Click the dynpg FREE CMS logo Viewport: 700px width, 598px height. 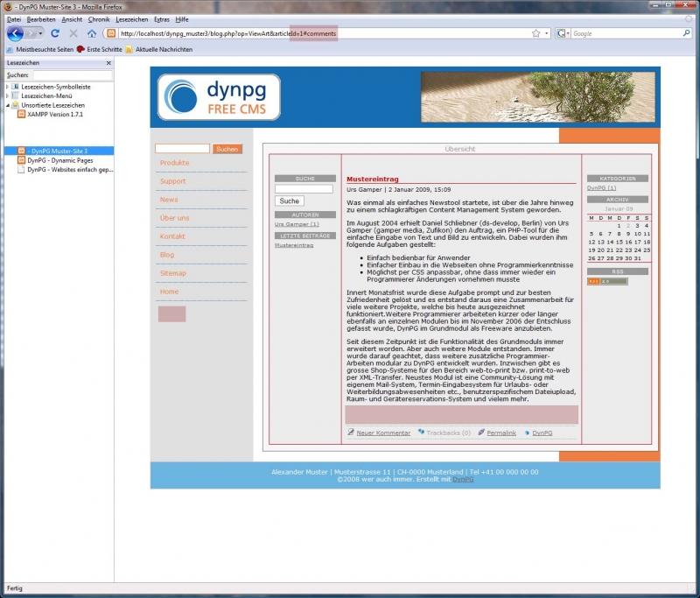[220, 97]
